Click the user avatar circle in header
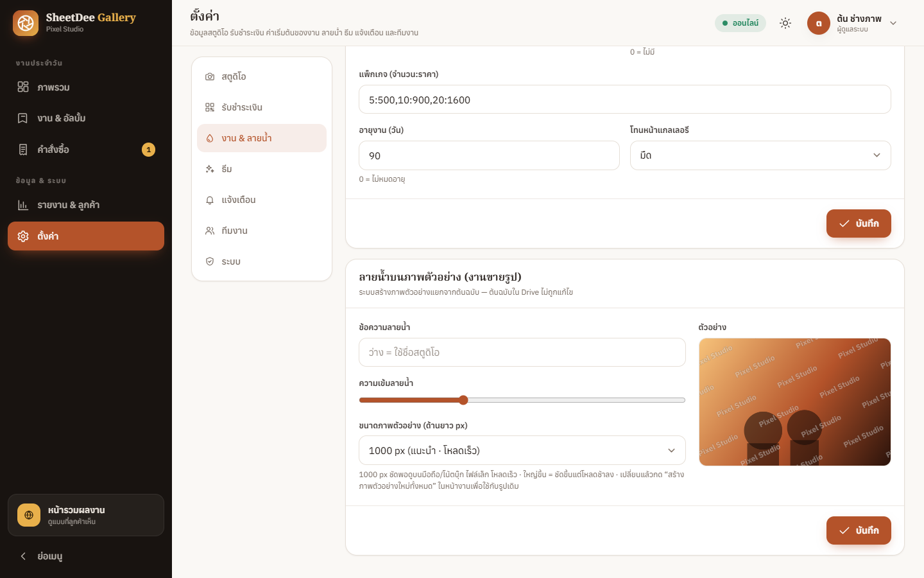Image resolution: width=924 pixels, height=578 pixels. 819,23
